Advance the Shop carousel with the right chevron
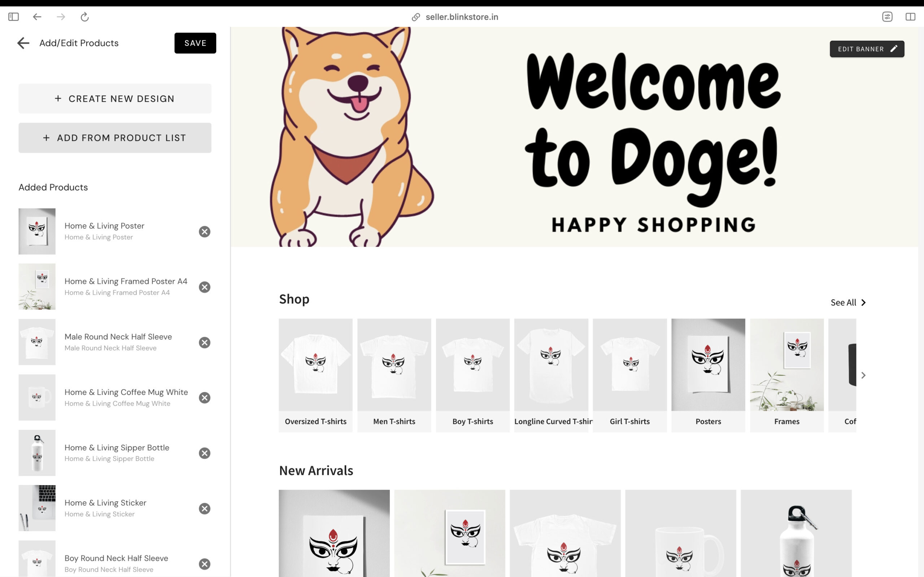Image resolution: width=924 pixels, height=577 pixels. [863, 375]
